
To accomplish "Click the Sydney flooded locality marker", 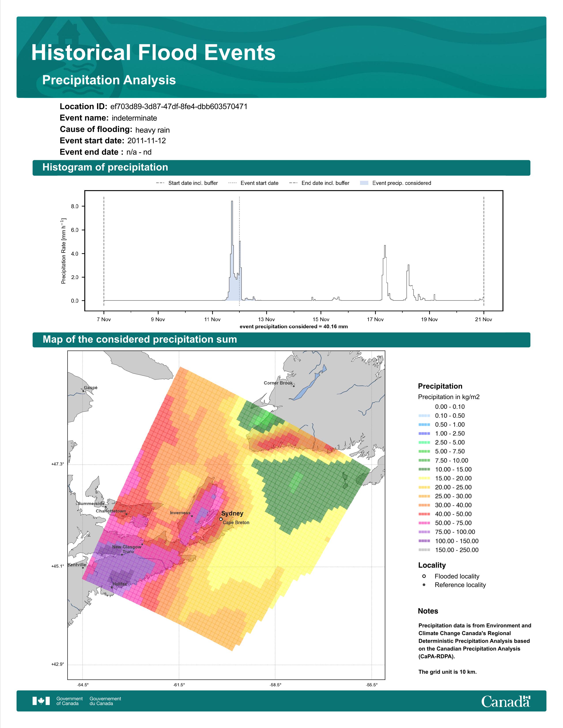I will coord(221,519).
